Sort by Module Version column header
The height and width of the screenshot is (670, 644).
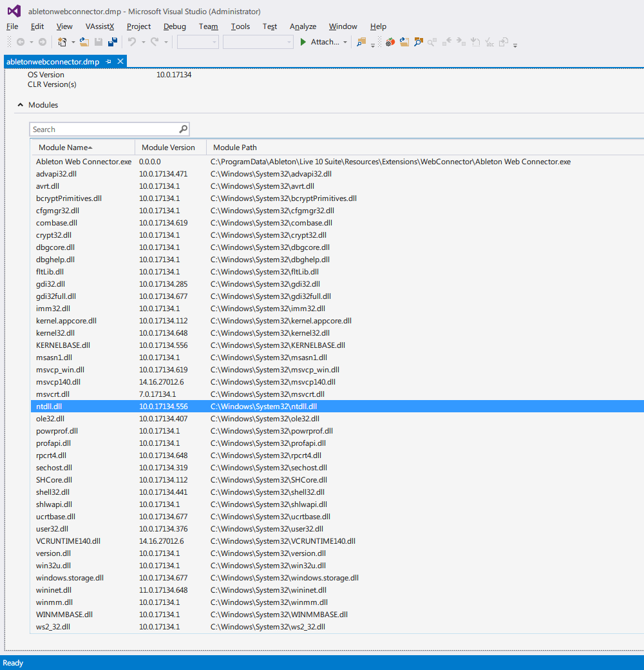(x=171, y=147)
